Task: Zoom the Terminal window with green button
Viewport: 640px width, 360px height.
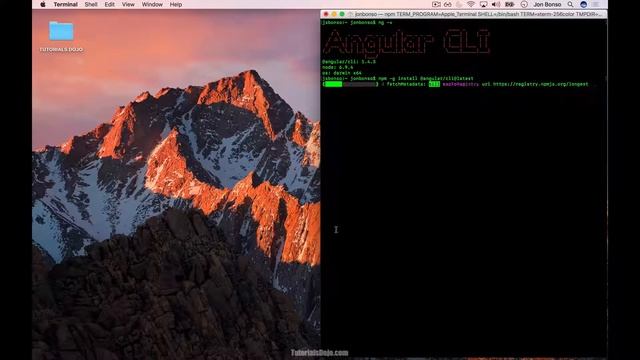Action: [342, 14]
